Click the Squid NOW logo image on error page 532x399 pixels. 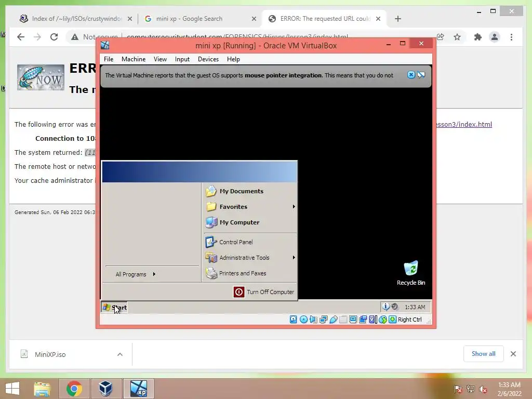41,77
